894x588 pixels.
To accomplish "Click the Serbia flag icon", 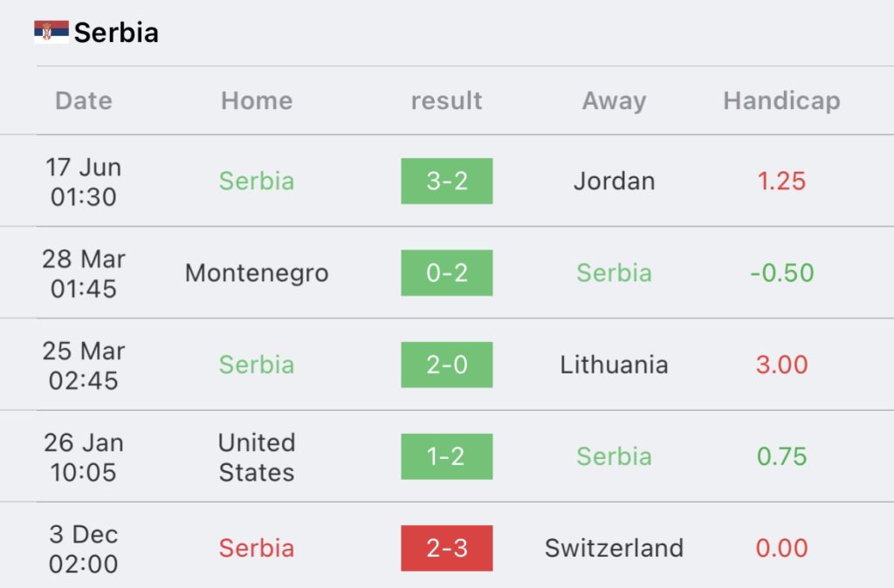I will click(52, 32).
